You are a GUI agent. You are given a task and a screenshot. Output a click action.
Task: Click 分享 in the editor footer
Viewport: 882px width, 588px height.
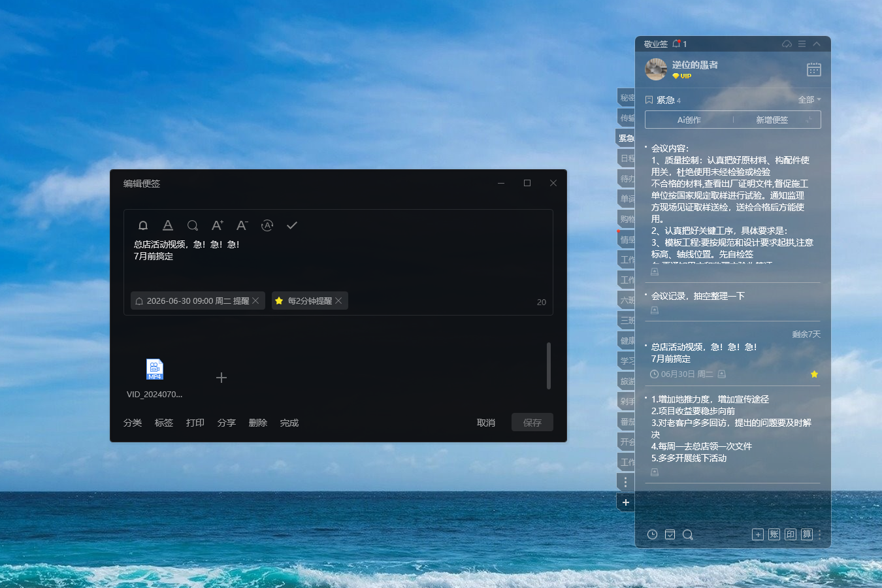[227, 423]
